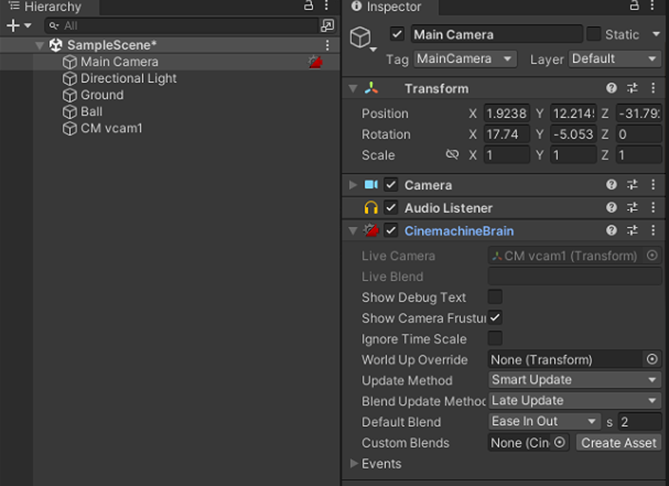Open the Tag MainCamera dropdown
The image size is (669, 486).
pyautogui.click(x=465, y=59)
